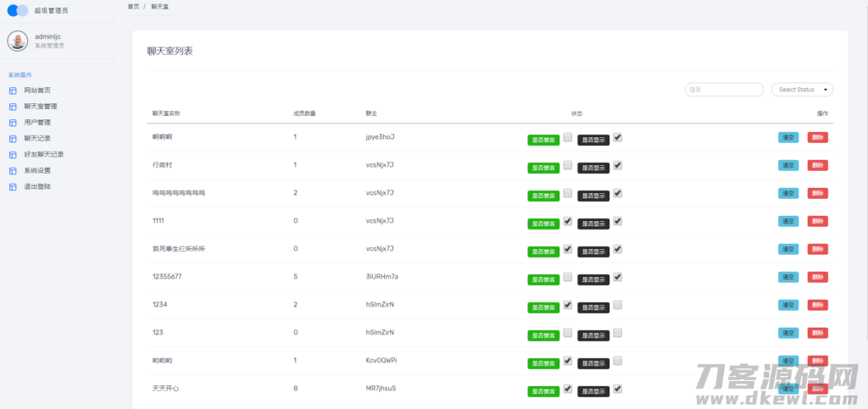868x409 pixels.
Task: Click the icon beside 系统设置
Action: [x=13, y=171]
